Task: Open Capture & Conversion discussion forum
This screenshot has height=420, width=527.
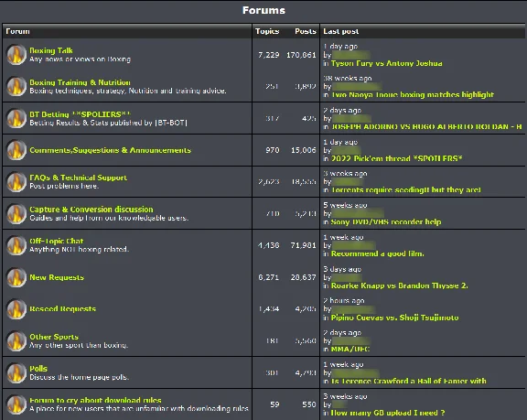Action: point(91,210)
